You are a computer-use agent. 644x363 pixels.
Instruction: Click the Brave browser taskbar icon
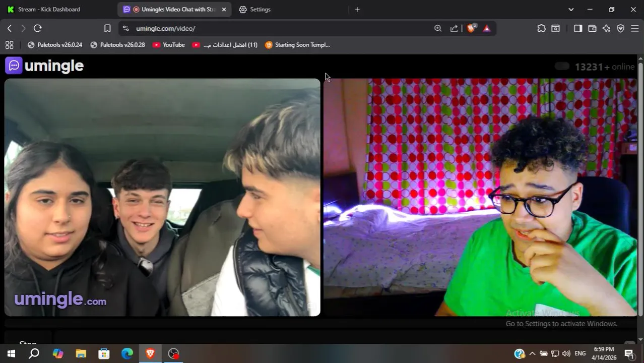[x=150, y=353]
